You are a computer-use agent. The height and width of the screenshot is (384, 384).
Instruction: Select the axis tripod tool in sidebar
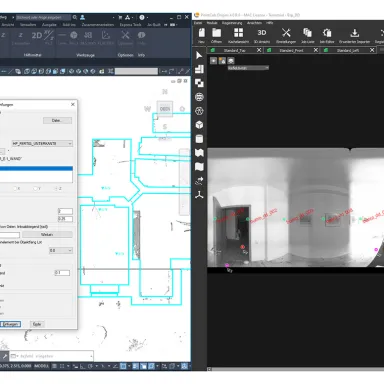[x=199, y=195]
